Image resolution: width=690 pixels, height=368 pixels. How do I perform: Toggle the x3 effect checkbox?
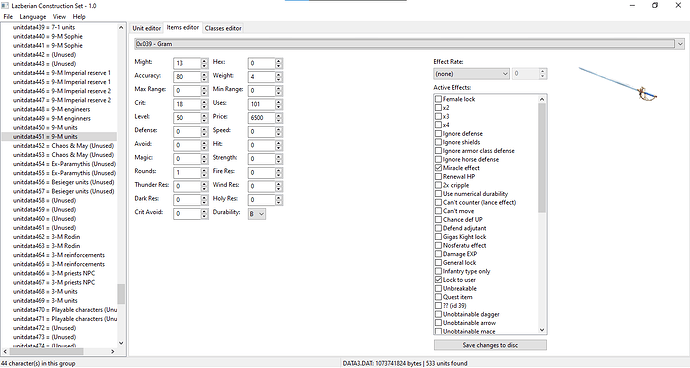click(438, 116)
